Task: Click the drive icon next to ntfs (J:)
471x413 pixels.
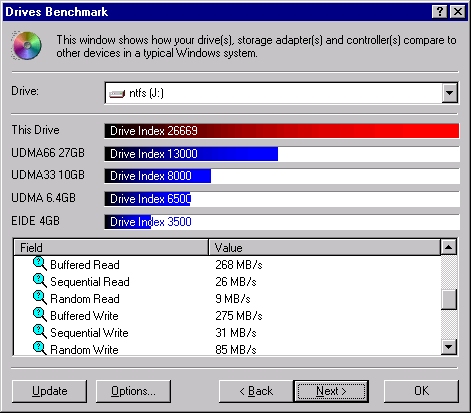Action: click(117, 94)
